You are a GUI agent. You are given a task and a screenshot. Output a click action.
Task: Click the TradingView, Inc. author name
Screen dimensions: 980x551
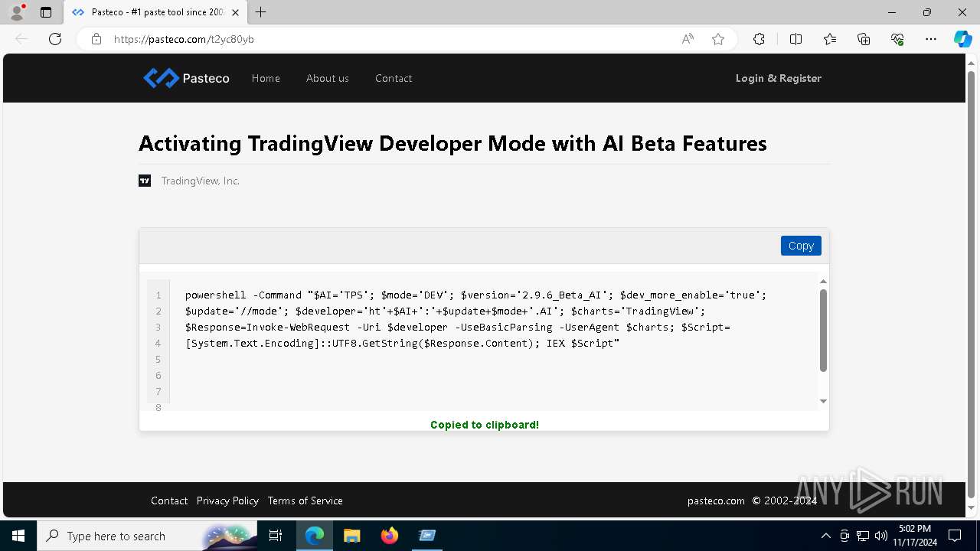201,181
